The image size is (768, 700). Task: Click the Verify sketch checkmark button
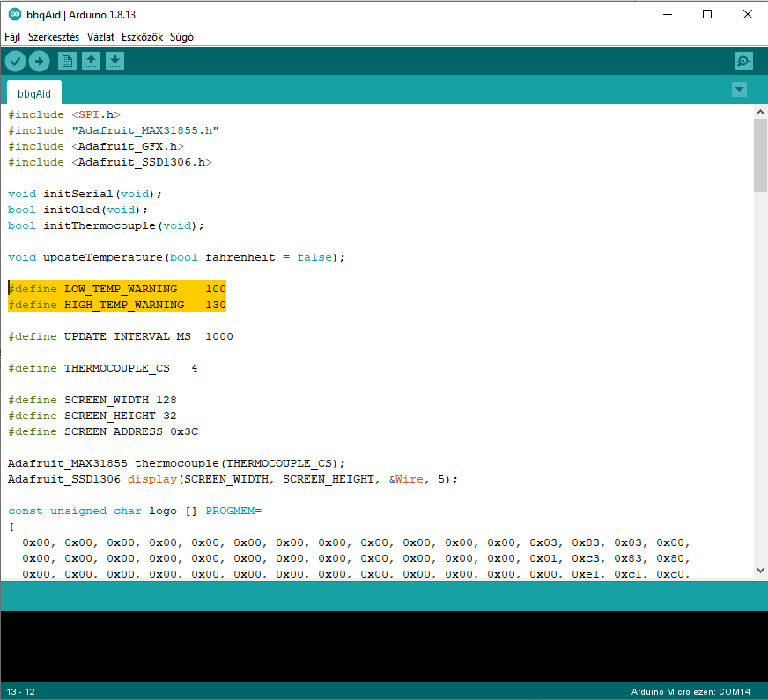tap(15, 62)
